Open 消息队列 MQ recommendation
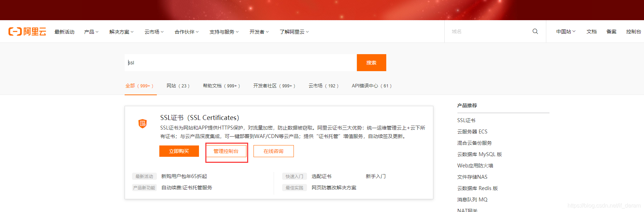This screenshot has width=644, height=212. [472, 200]
